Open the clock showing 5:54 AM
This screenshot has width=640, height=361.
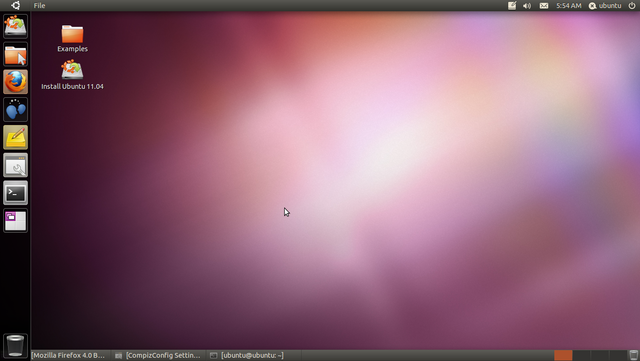point(569,6)
